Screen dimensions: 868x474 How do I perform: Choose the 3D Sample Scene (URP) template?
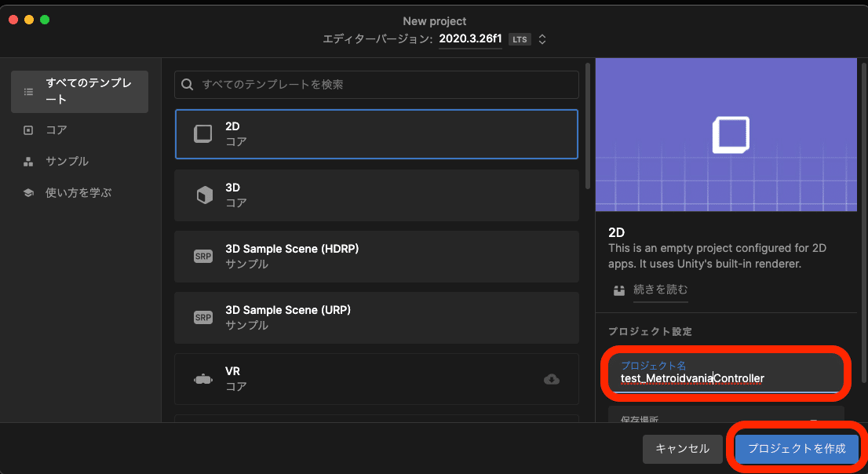coord(377,318)
